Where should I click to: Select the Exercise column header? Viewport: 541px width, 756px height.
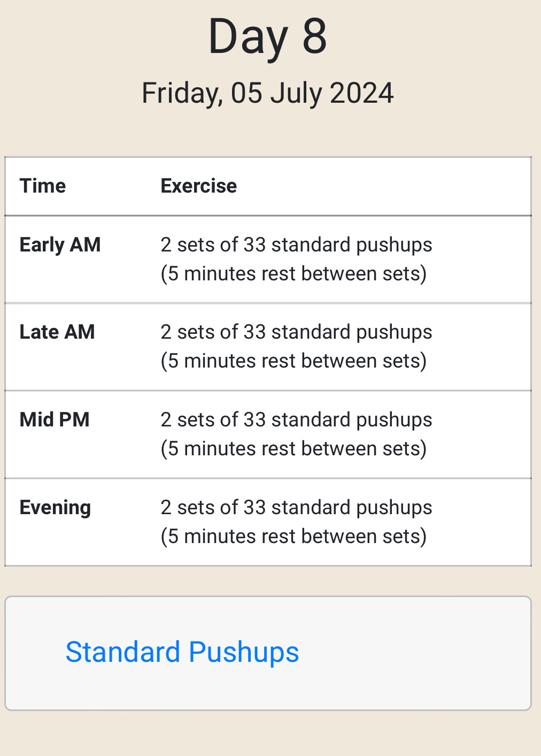click(199, 186)
